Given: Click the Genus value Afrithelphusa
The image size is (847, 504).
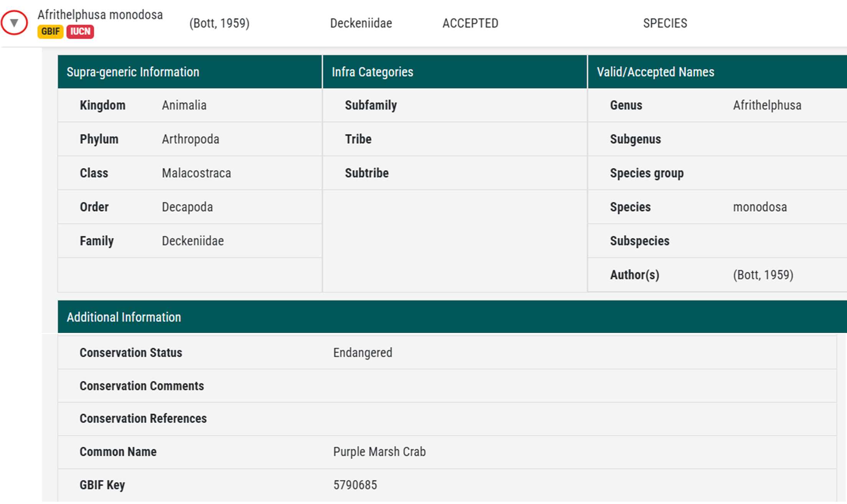Looking at the screenshot, I should point(767,105).
